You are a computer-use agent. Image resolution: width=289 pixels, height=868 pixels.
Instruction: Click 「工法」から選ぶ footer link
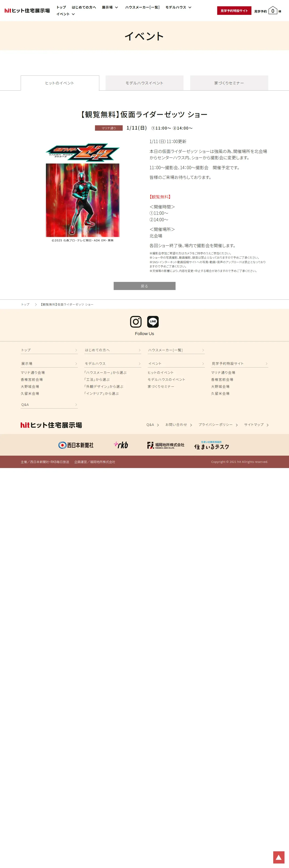pos(97,380)
